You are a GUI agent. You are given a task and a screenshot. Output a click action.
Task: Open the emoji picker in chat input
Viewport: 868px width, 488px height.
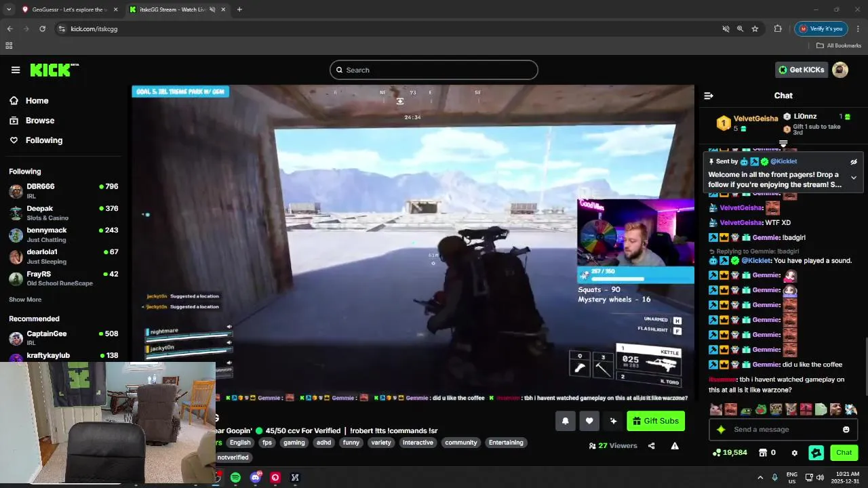pos(846,429)
